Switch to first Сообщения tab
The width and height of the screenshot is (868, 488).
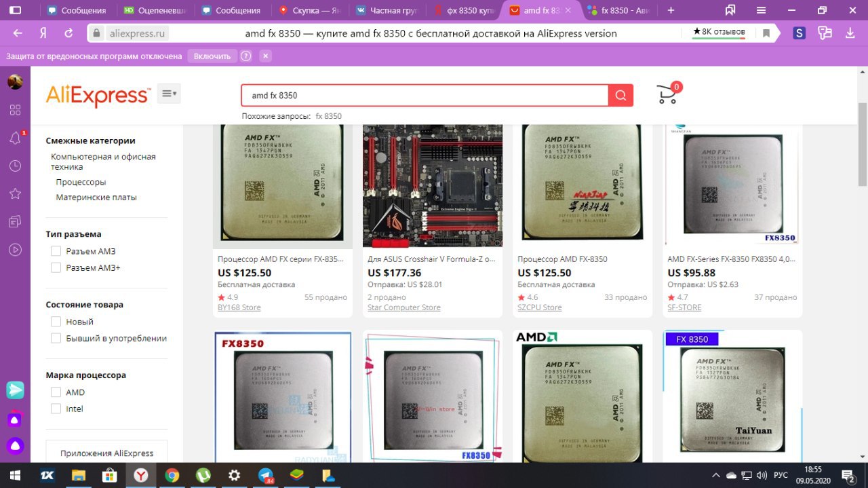[79, 10]
